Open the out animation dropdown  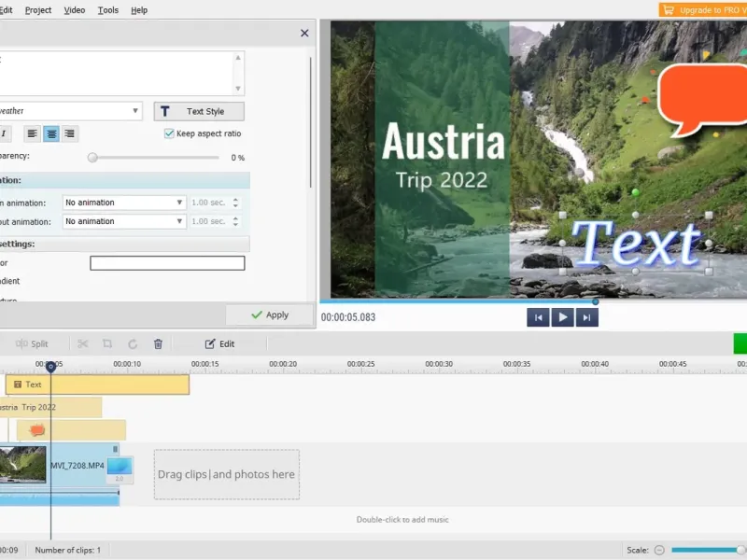tap(124, 221)
